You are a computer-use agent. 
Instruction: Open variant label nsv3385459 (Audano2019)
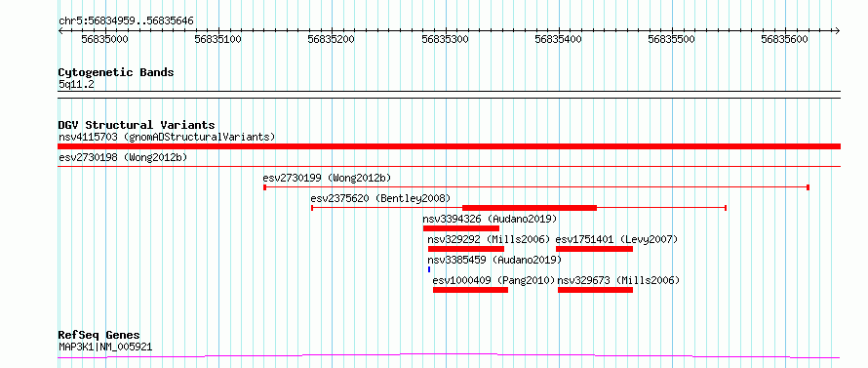[494, 260]
